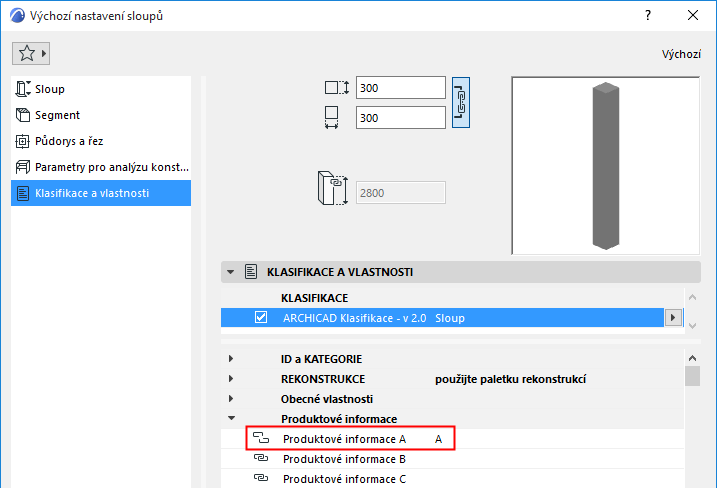Toggle the chain link for column dimensions

coord(461,102)
